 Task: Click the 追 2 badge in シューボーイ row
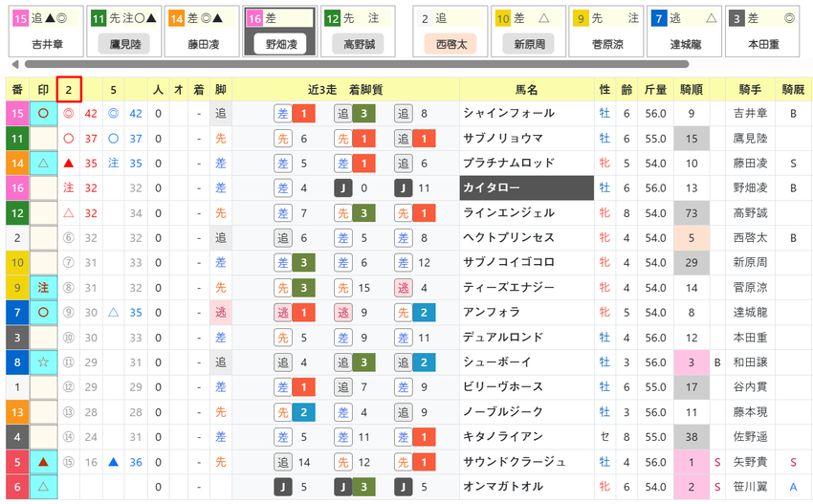point(414,362)
